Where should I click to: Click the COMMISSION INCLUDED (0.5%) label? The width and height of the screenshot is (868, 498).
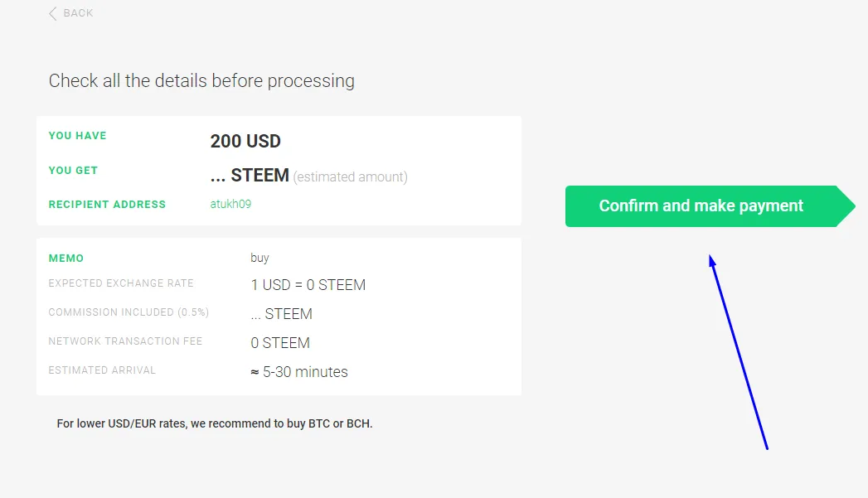(x=129, y=312)
